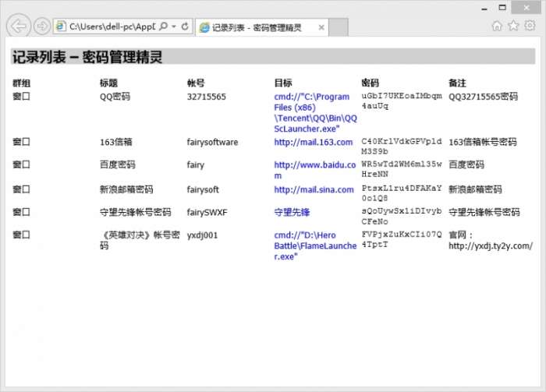Click the blue 守望先锋 target link
Screen dimensions: 546x392
pyautogui.click(x=292, y=212)
